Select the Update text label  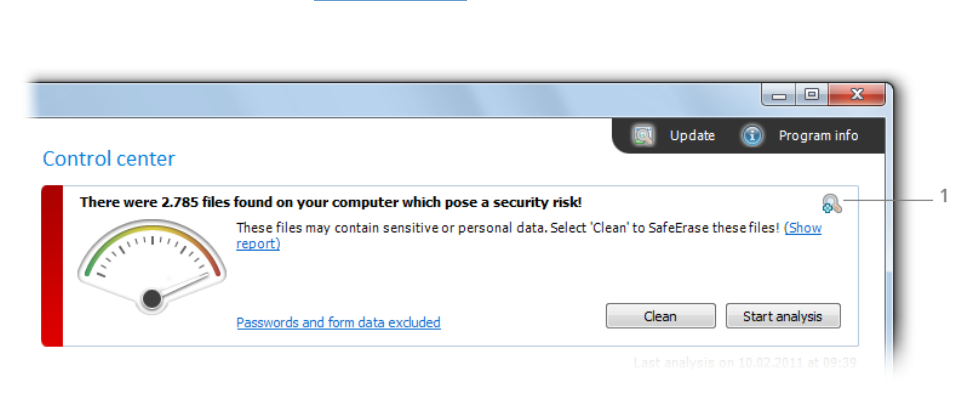pos(692,135)
